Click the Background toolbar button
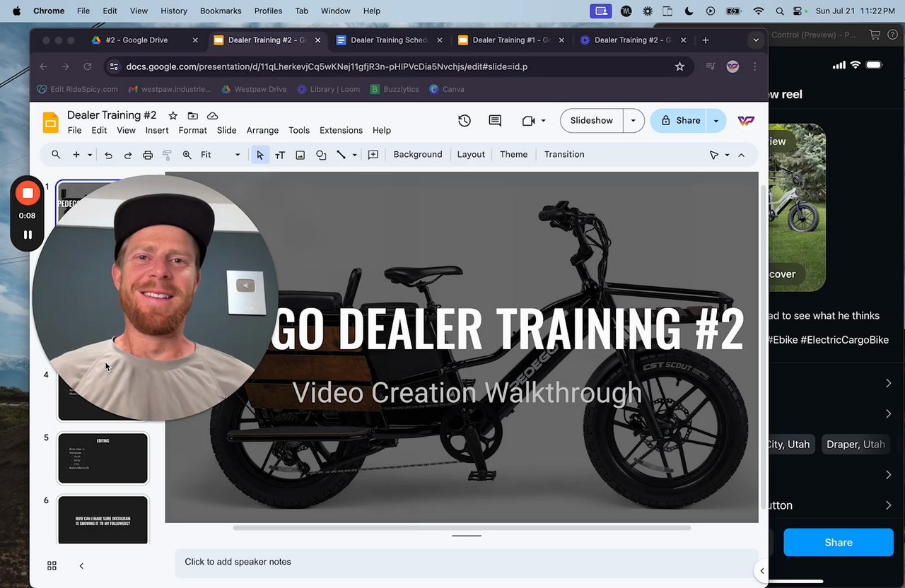This screenshot has height=588, width=905. click(x=418, y=155)
